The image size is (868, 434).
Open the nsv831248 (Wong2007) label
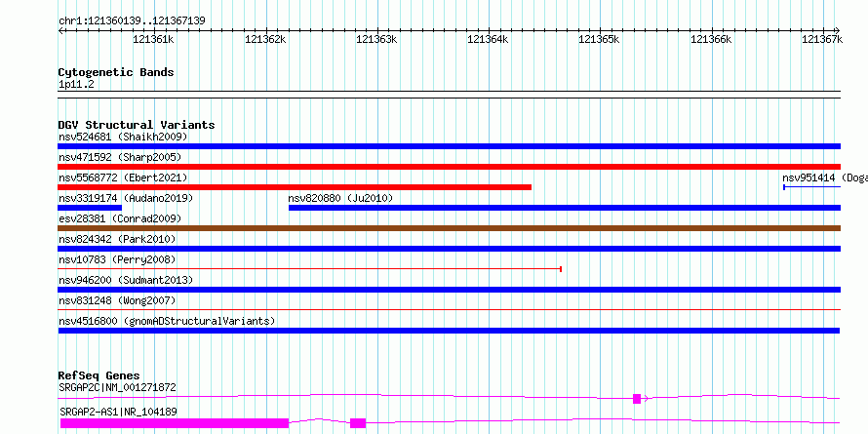[x=117, y=300]
